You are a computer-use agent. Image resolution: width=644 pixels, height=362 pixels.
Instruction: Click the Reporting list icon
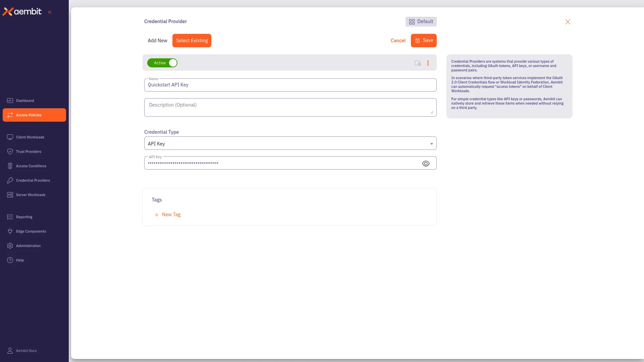click(x=10, y=217)
